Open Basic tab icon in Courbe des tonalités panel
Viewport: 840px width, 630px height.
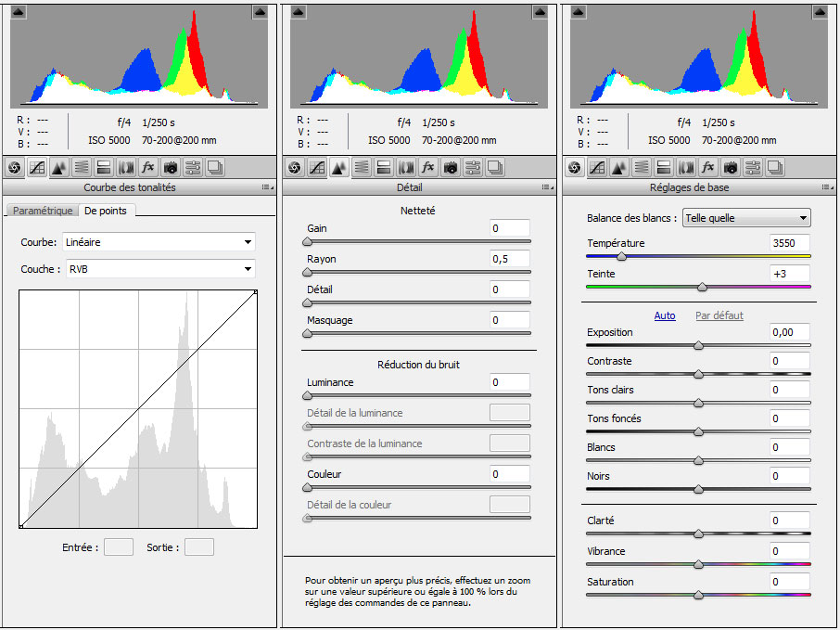click(15, 168)
